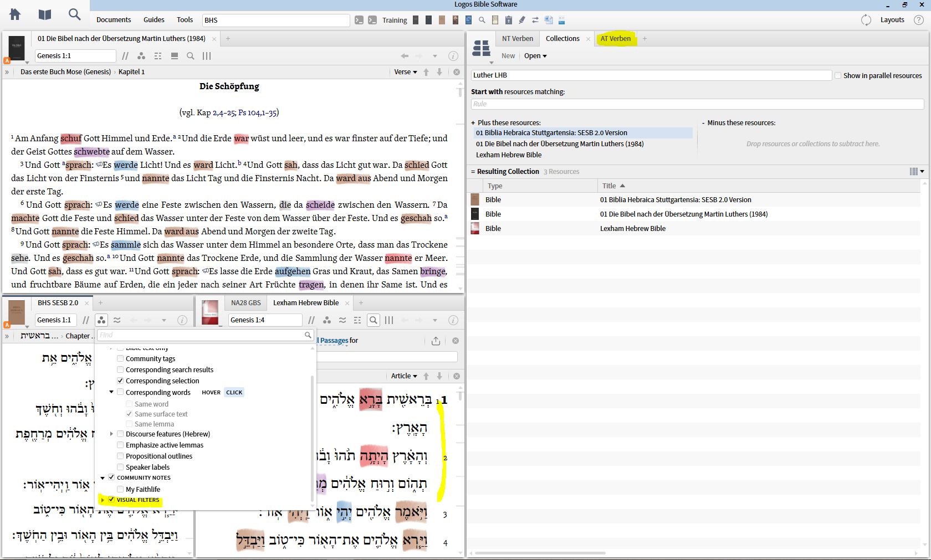Open the Guides menu
Screen dimensions: 931x560
pos(154,20)
